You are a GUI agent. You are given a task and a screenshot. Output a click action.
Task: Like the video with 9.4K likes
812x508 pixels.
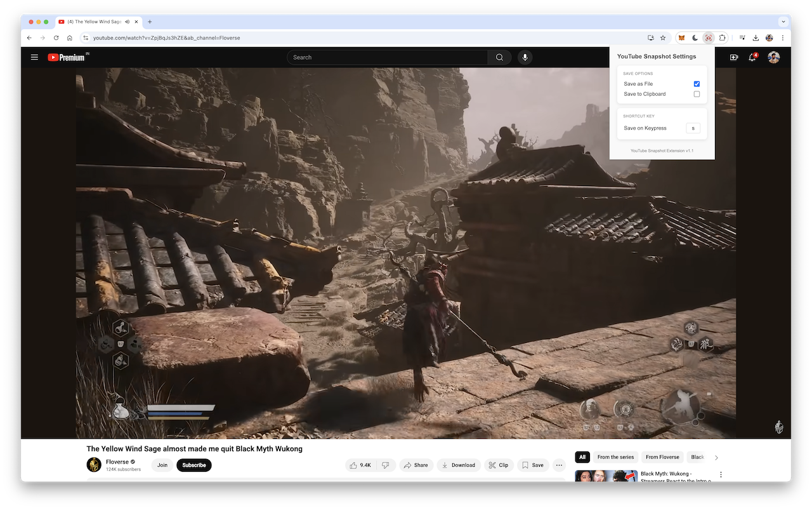point(360,465)
